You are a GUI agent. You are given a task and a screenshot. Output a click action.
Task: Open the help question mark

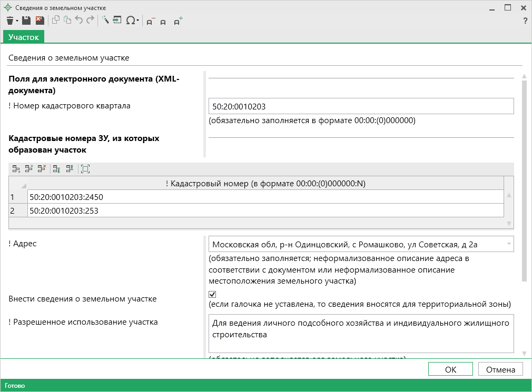pyautogui.click(x=525, y=21)
